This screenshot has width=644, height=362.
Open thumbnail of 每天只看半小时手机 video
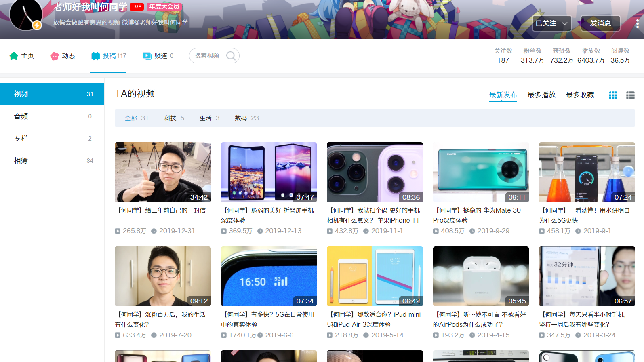587,276
